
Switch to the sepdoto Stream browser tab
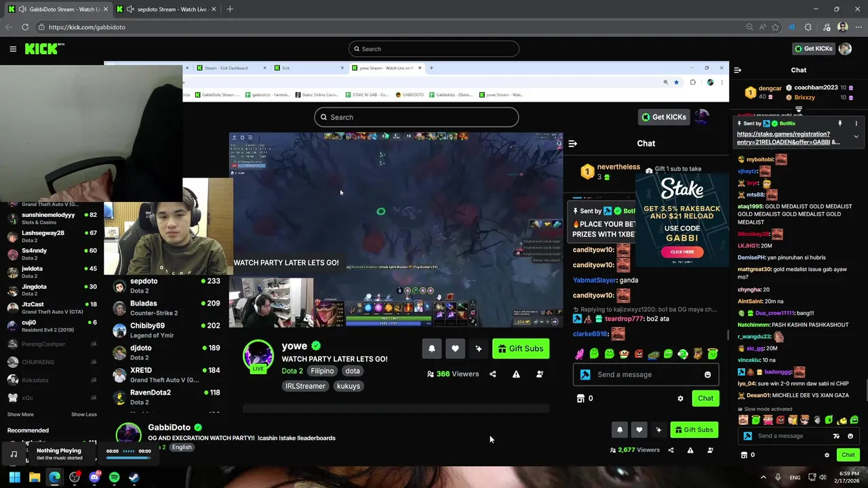[166, 9]
